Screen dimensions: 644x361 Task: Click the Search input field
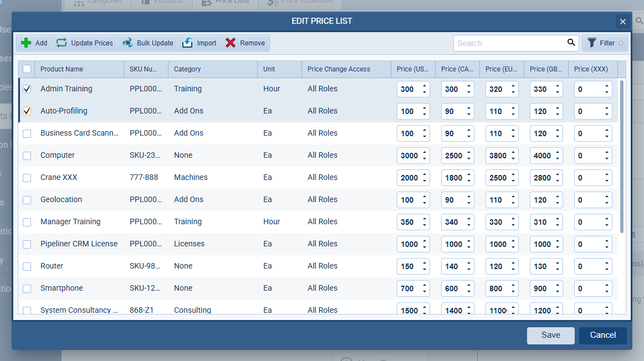(507, 43)
